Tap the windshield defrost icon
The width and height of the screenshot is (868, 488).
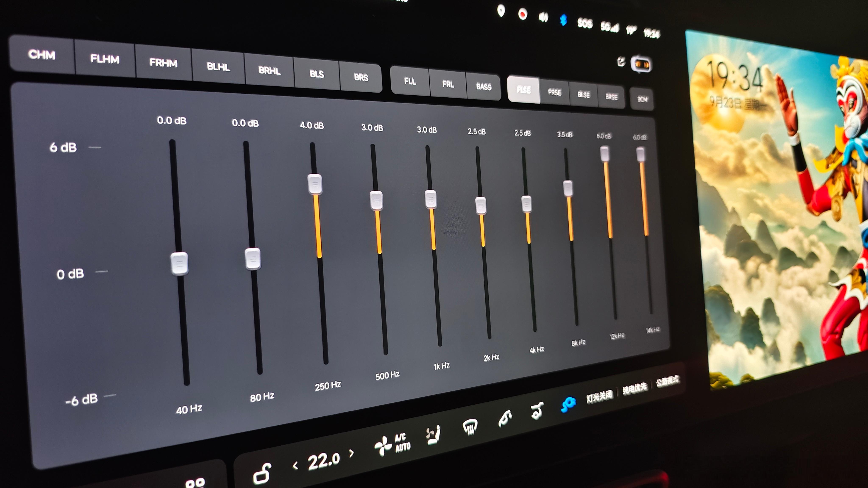[470, 427]
